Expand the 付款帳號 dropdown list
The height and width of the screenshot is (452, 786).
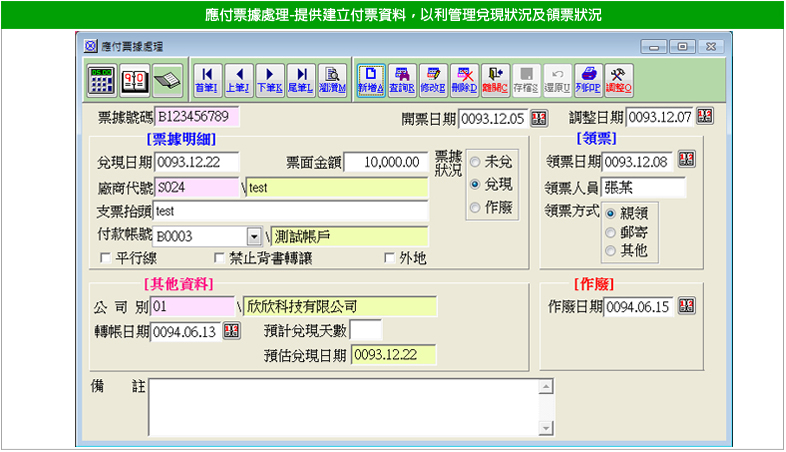coord(254,237)
